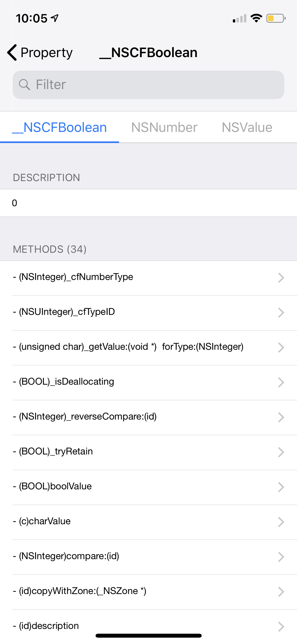This screenshot has width=297, height=644.
Task: Tap the back chevron arrow icon
Action: coord(12,52)
